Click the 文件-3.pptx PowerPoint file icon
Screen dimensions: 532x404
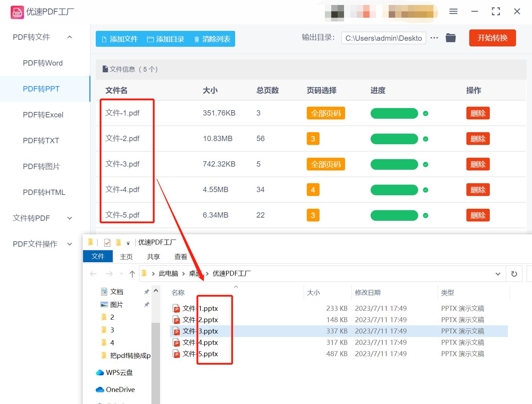coord(176,331)
